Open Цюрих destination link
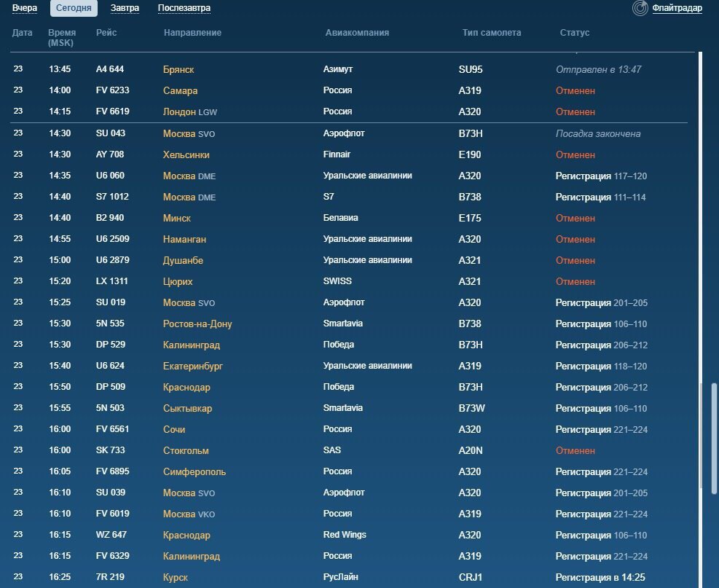Image resolution: width=719 pixels, height=588 pixels. [178, 281]
